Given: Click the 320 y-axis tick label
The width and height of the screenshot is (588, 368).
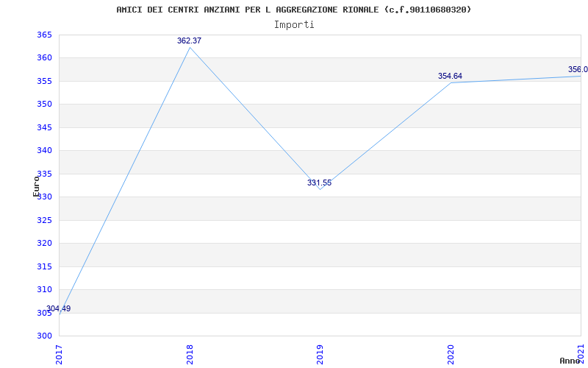Looking at the screenshot, I should pos(44,244).
